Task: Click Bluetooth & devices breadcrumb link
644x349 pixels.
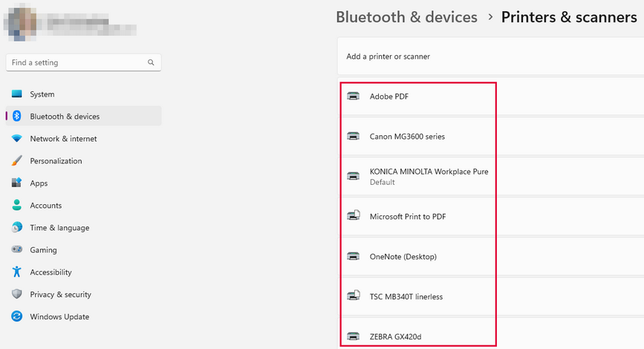Action: (406, 17)
